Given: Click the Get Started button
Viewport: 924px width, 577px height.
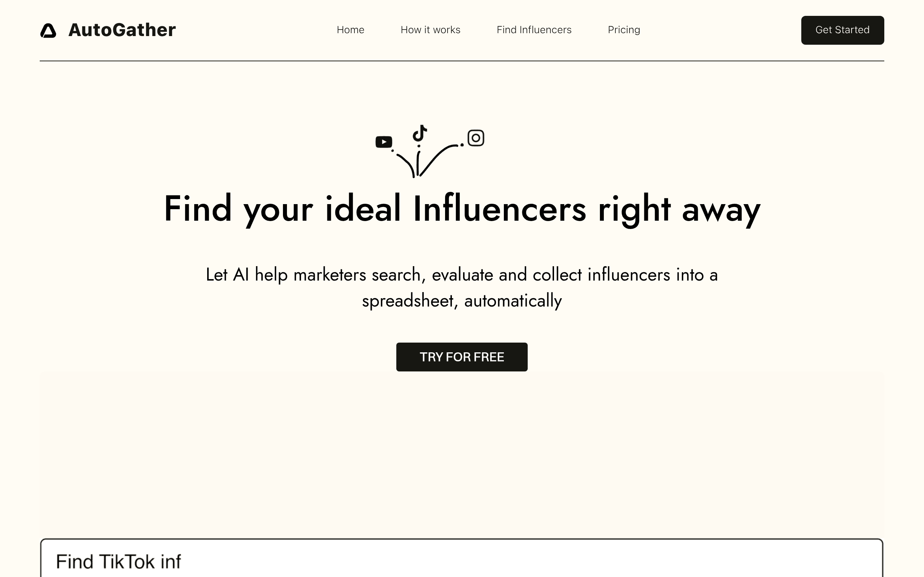Looking at the screenshot, I should [842, 30].
